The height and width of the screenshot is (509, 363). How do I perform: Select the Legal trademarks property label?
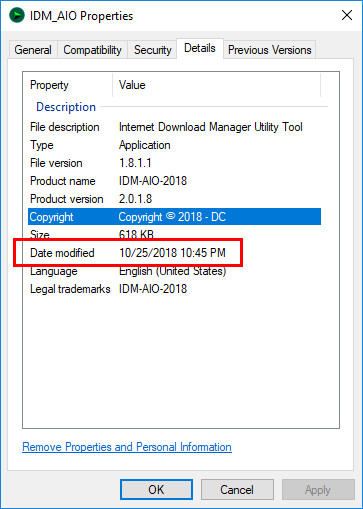point(70,289)
